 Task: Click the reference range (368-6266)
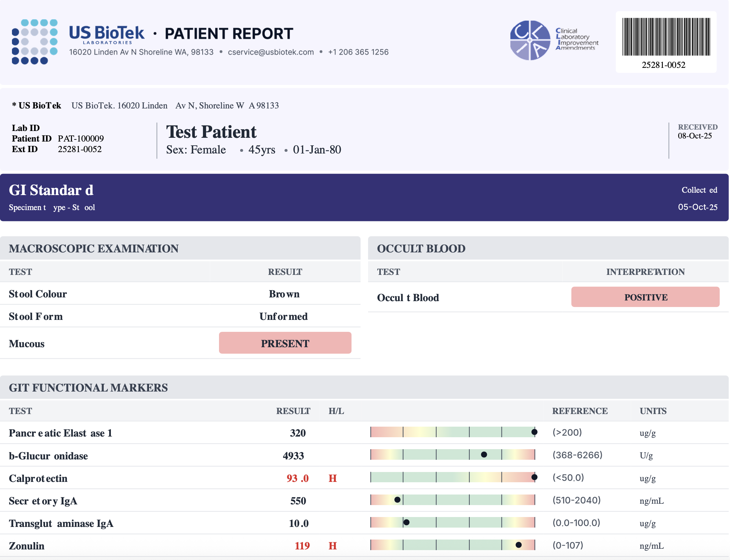pyautogui.click(x=577, y=455)
